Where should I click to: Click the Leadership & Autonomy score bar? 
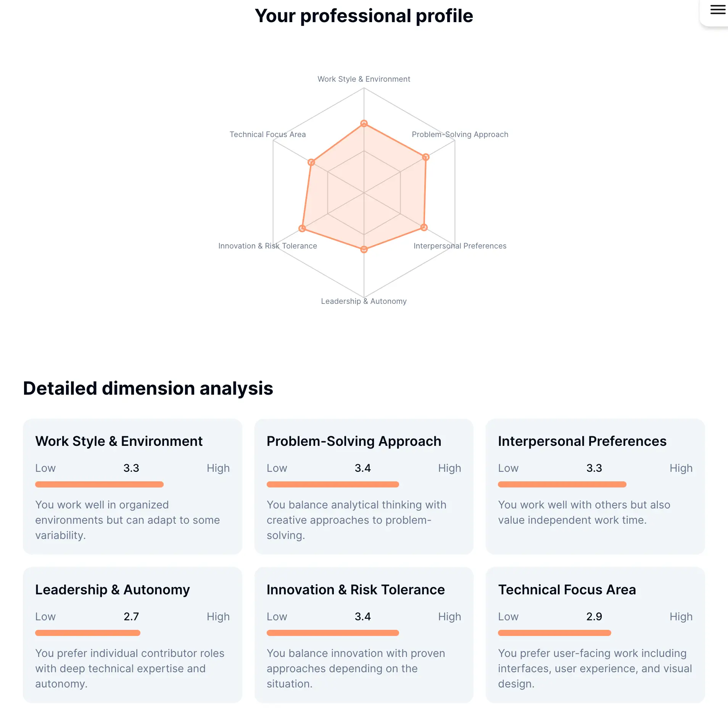88,633
